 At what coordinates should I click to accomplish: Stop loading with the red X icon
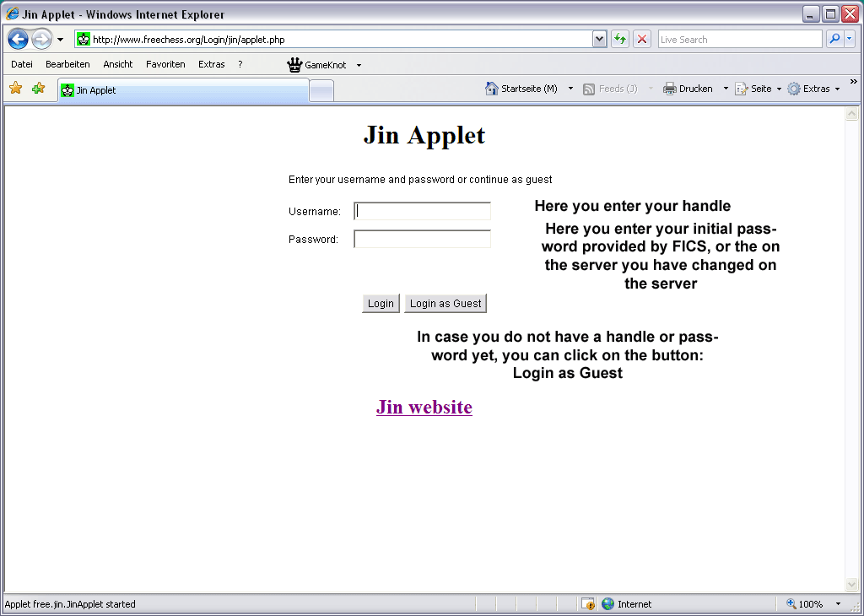coord(642,39)
